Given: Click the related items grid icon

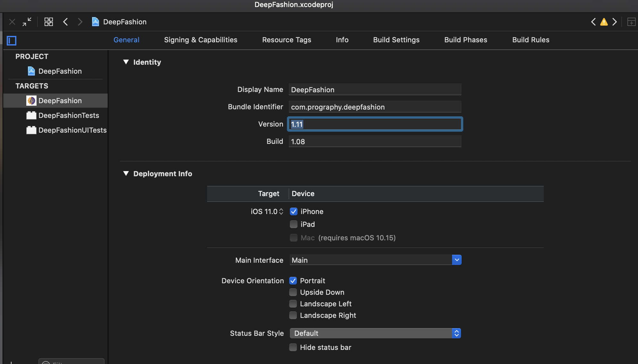Looking at the screenshot, I should 48,22.
